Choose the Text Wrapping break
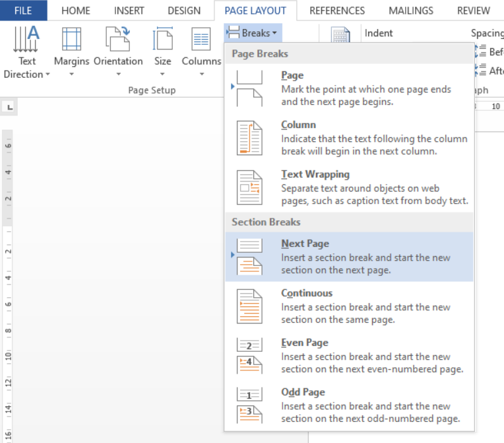This screenshot has height=443, width=504. 349,187
